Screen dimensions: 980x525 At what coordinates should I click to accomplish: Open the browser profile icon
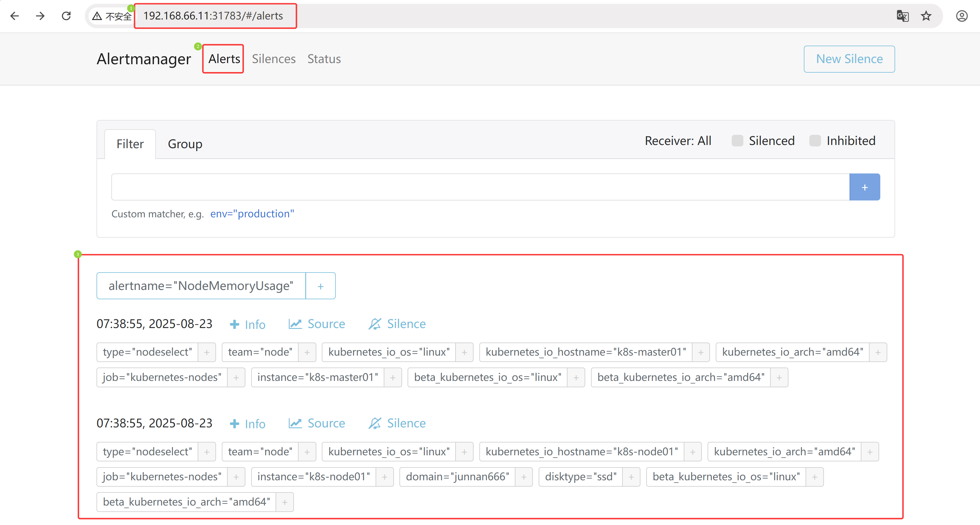961,16
